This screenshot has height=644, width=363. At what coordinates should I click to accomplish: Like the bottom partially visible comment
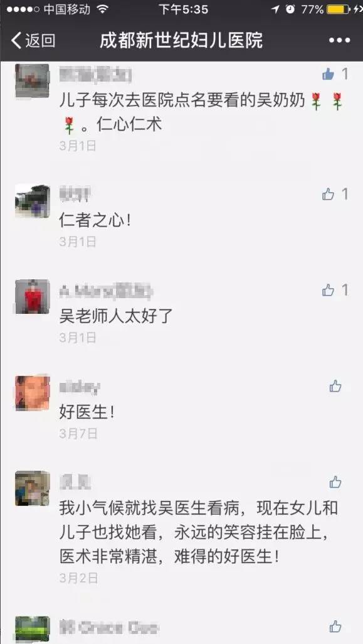(x=335, y=626)
